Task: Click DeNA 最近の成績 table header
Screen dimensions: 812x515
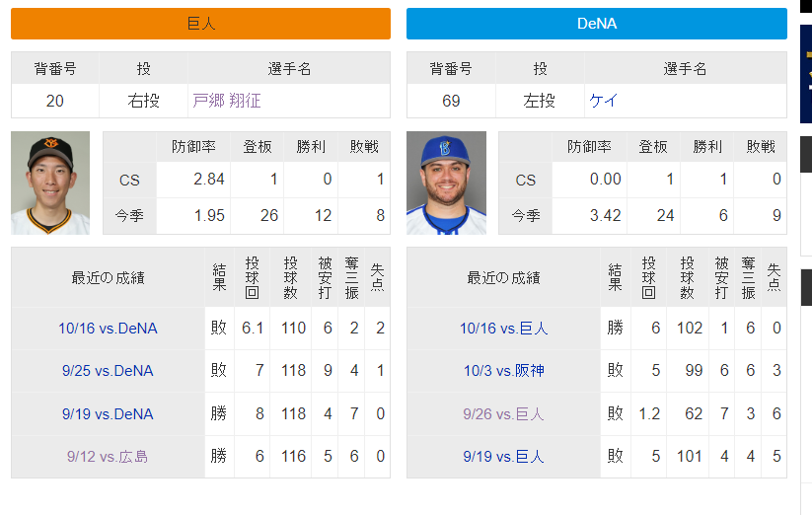Action: coord(503,277)
